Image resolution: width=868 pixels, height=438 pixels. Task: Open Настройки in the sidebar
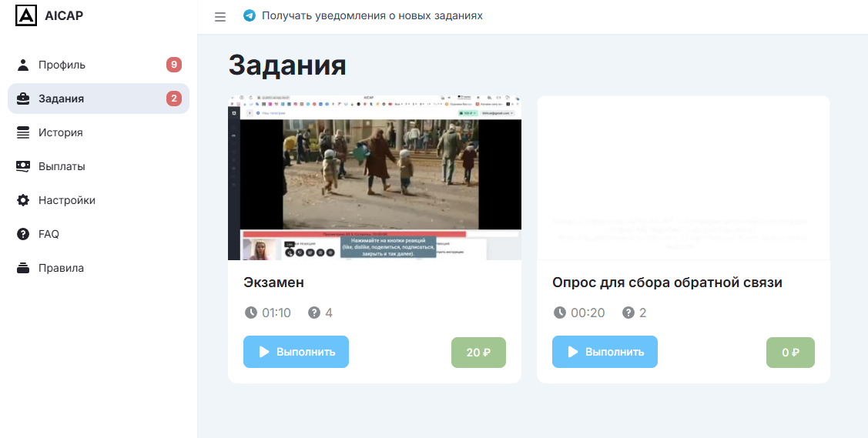pos(99,200)
